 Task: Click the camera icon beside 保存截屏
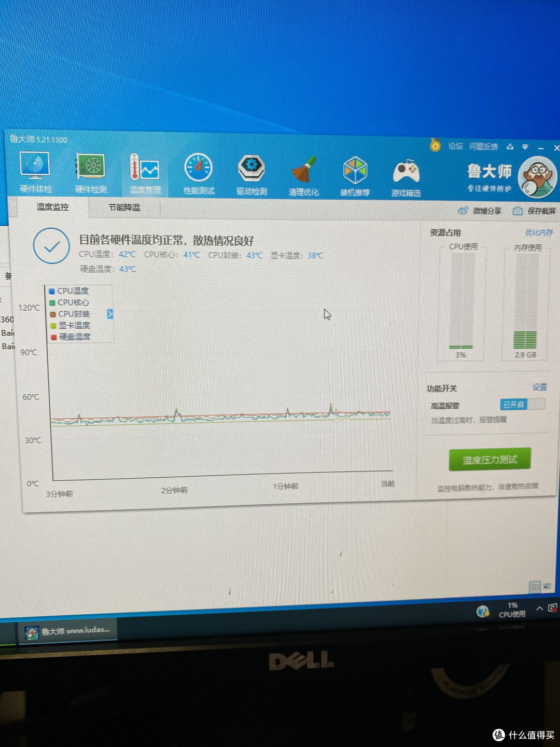(517, 211)
